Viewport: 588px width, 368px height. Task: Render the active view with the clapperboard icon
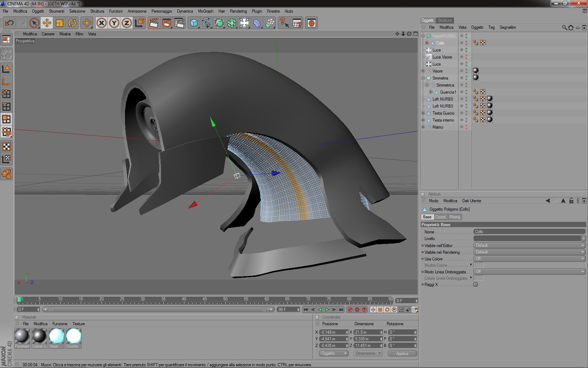[154, 23]
